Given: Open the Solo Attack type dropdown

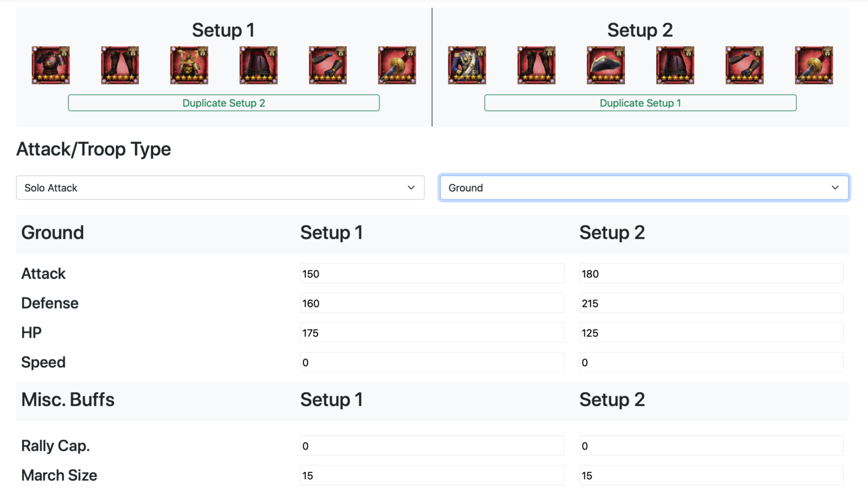Looking at the screenshot, I should point(220,188).
